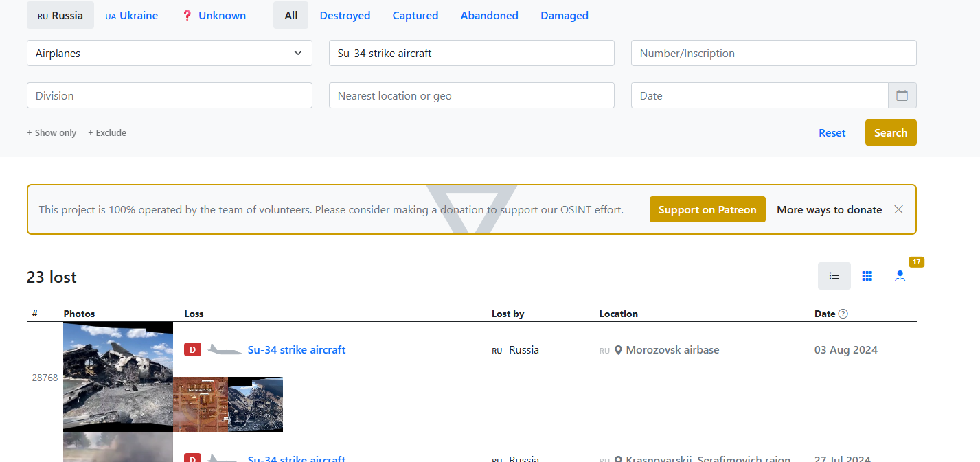Click location pin next to Morozovsk airbase

(x=618, y=350)
